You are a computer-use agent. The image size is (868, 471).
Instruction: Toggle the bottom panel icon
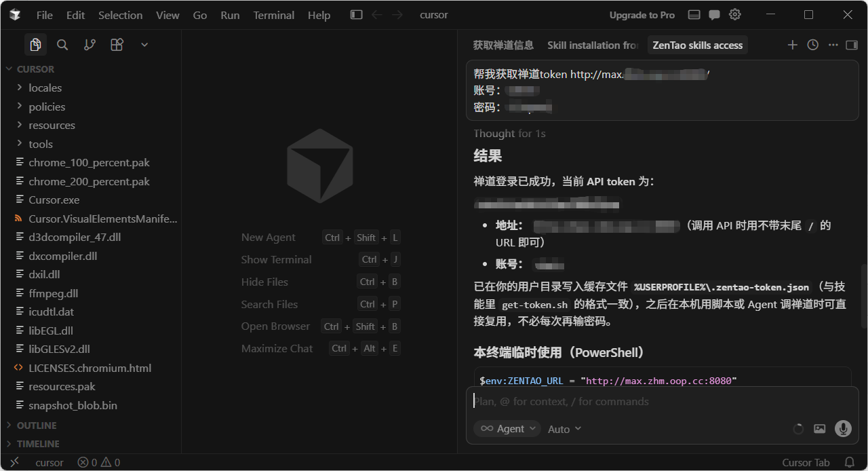[694, 15]
